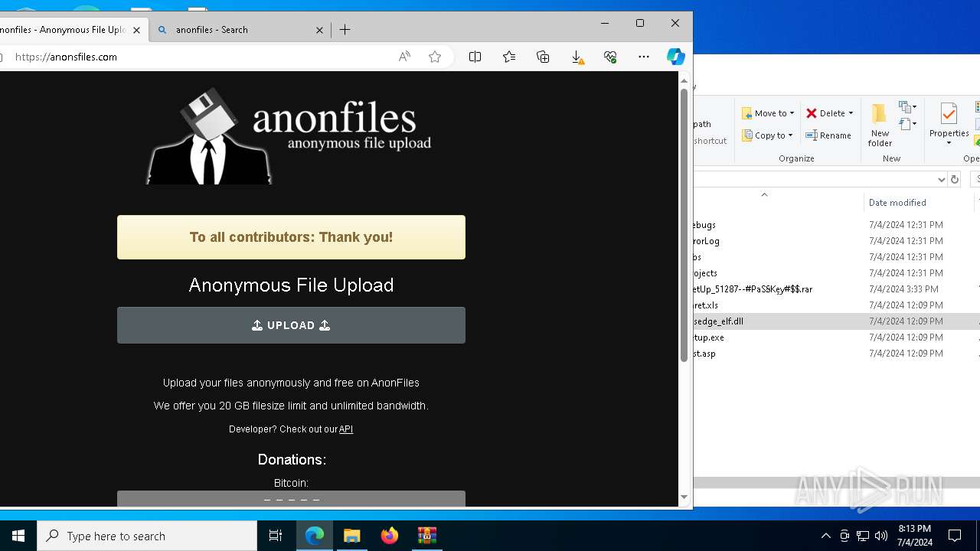This screenshot has height=551, width=980.
Task: Open the Collections icon in Edge toolbar
Action: (543, 57)
